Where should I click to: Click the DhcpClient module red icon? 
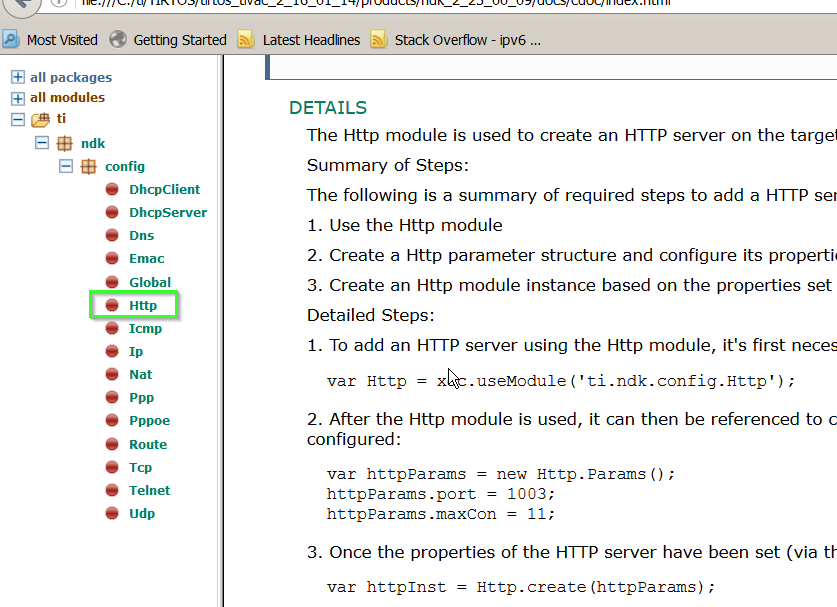(x=112, y=189)
